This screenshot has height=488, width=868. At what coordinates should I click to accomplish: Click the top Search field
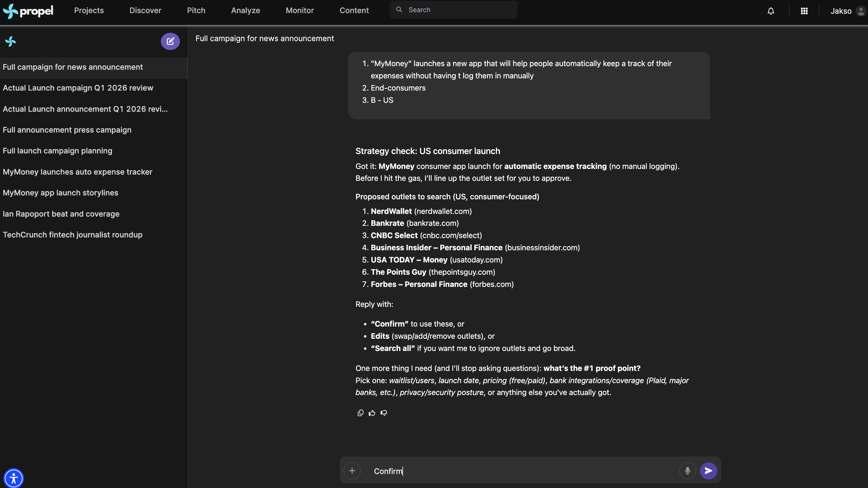pyautogui.click(x=453, y=10)
